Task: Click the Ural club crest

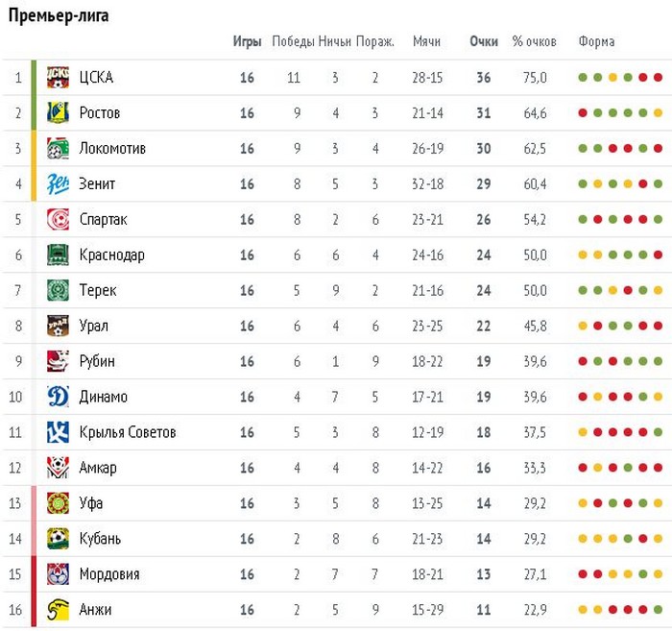Action: point(59,327)
